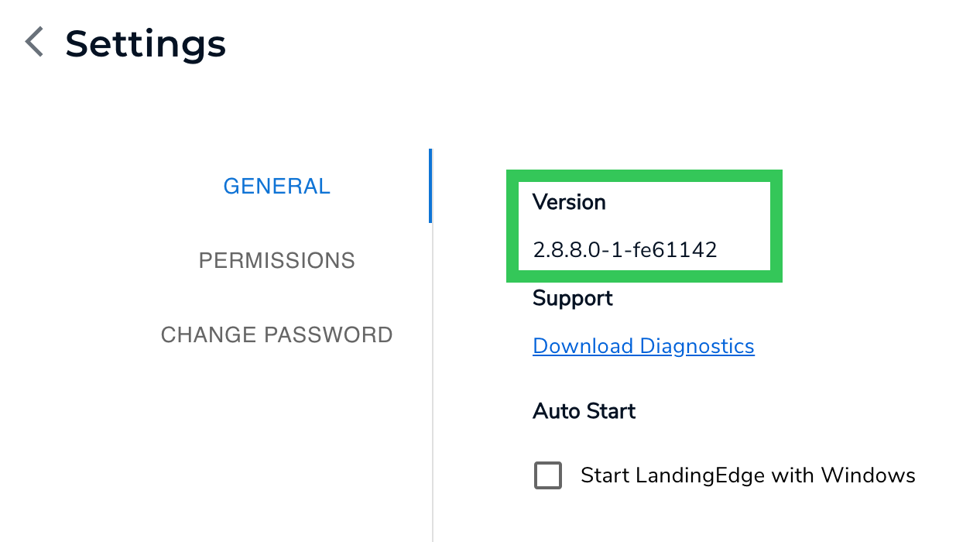Click the Version label heading
The height and width of the screenshot is (542, 980).
coord(569,202)
